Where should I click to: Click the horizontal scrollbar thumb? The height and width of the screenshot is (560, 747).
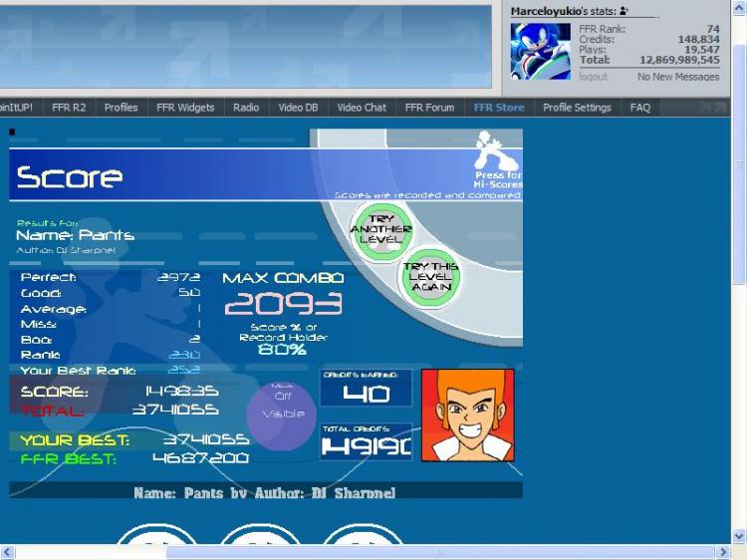tap(440, 552)
